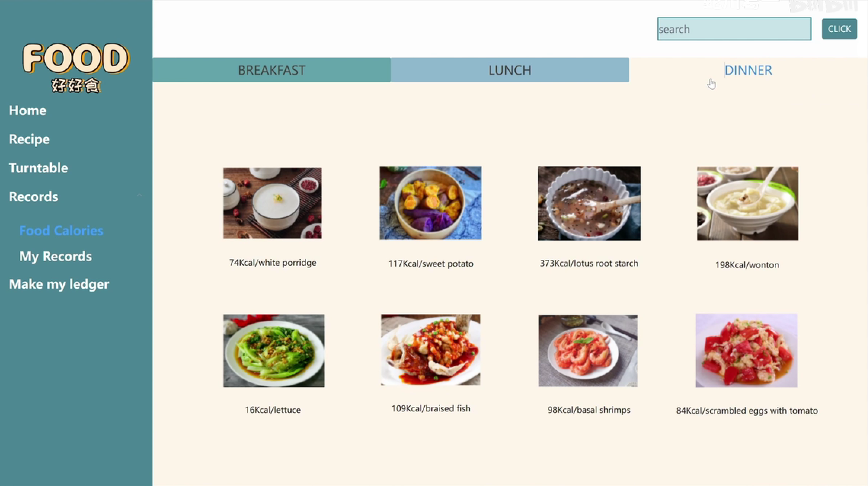Screen dimensions: 868x486
Task: Select the white porridge photo
Action: [x=272, y=203]
